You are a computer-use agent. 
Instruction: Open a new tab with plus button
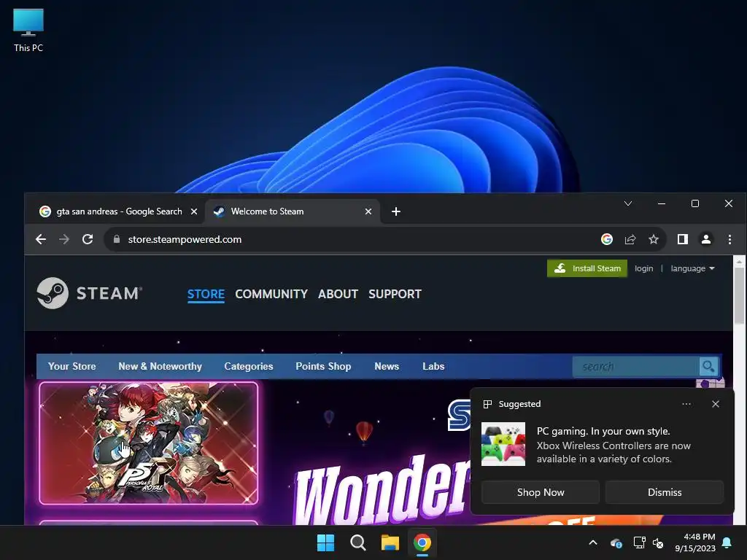tap(396, 211)
